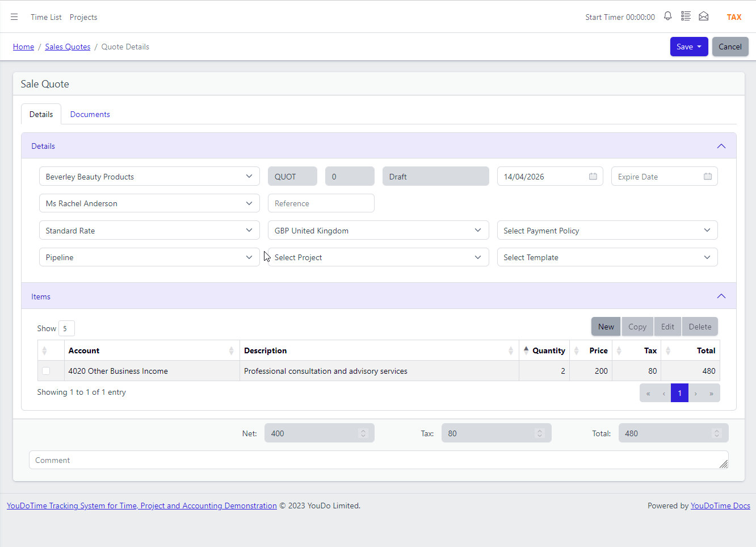Click the Draft status field
This screenshot has width=756, height=547.
[436, 177]
